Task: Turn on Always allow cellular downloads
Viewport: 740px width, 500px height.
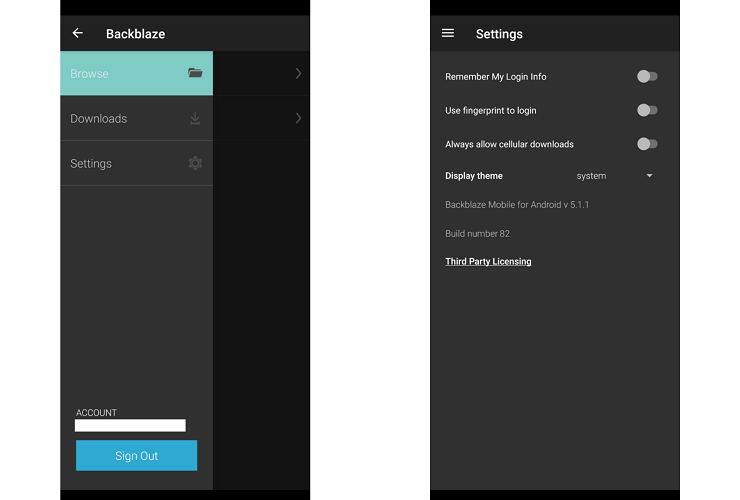Action: [x=647, y=144]
